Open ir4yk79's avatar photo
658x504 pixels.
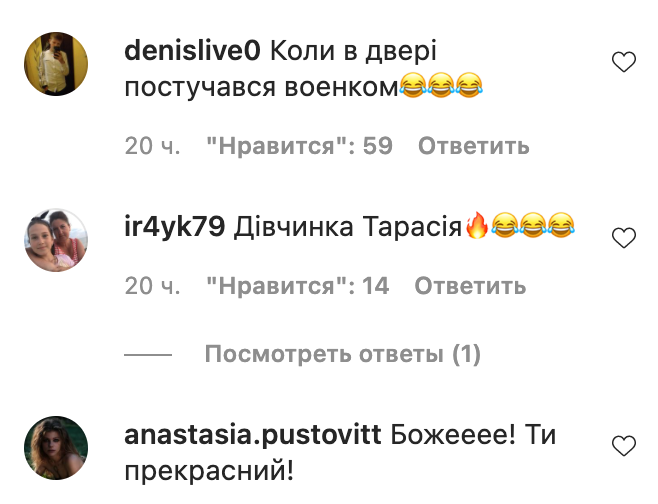[x=56, y=240]
